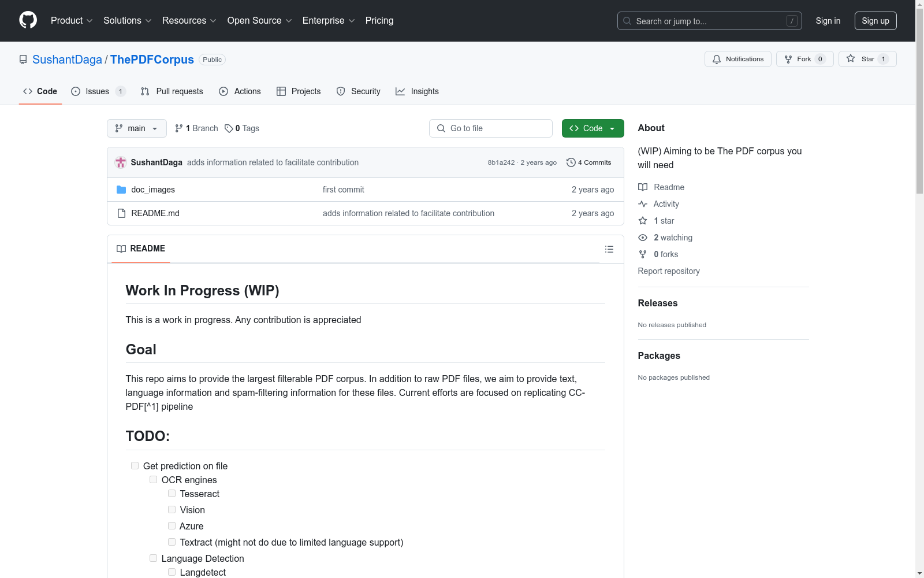The height and width of the screenshot is (578, 924).
Task: Open the GitHub homepage logo
Action: pyautogui.click(x=28, y=20)
